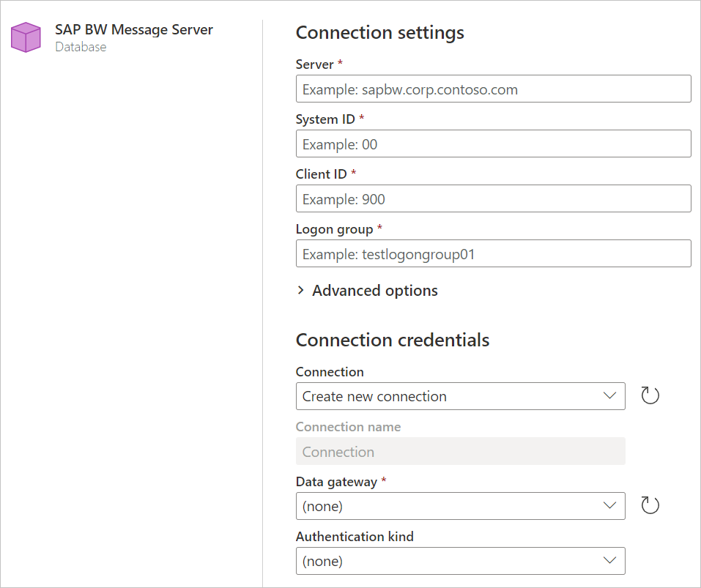Viewport: 701px width, 588px height.
Task: Open the Connection dropdown showing Create new connection
Action: [460, 395]
